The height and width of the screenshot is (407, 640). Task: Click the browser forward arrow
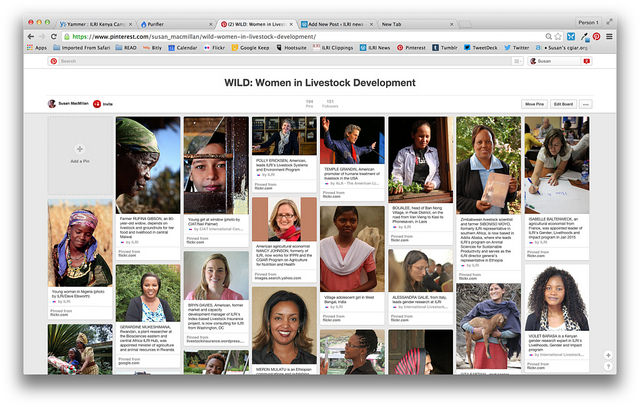[x=42, y=37]
